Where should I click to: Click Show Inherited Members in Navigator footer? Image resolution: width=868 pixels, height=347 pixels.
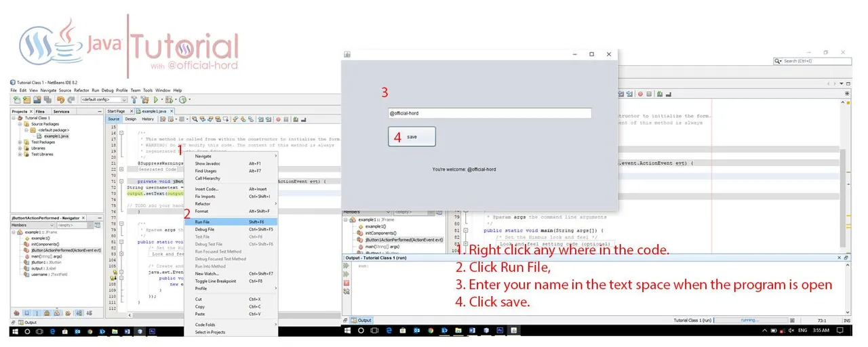tap(16, 313)
